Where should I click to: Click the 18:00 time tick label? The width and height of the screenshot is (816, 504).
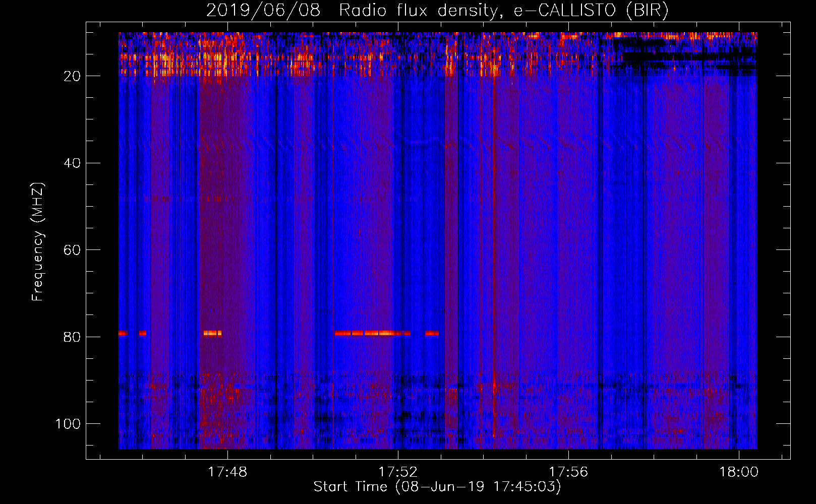click(739, 472)
